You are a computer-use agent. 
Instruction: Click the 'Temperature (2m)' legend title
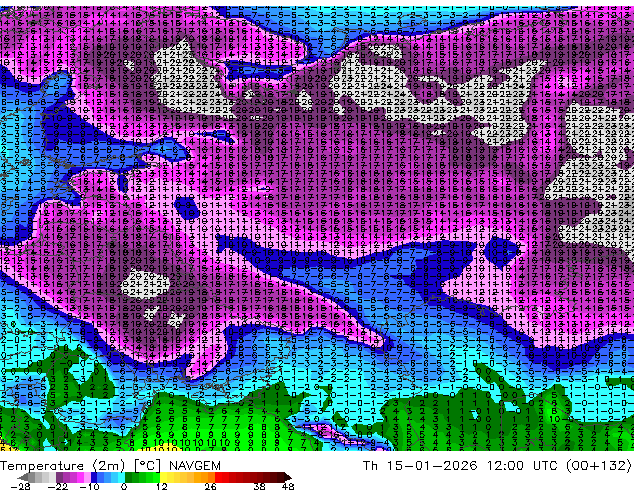pyautogui.click(x=62, y=466)
